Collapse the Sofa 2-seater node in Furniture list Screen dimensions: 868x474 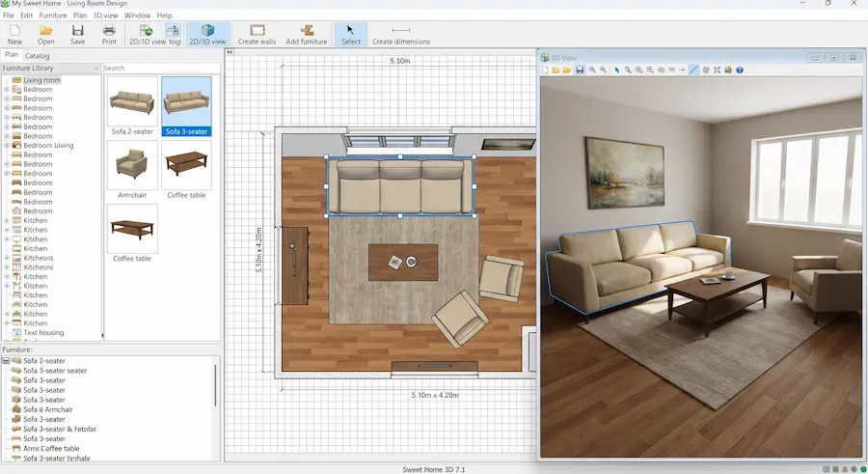6,361
